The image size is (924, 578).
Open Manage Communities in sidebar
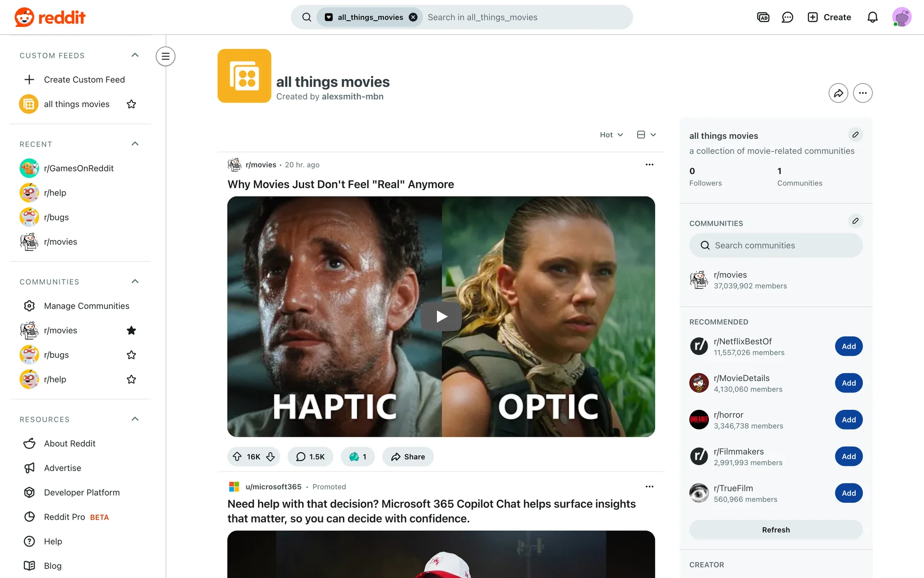[86, 306]
